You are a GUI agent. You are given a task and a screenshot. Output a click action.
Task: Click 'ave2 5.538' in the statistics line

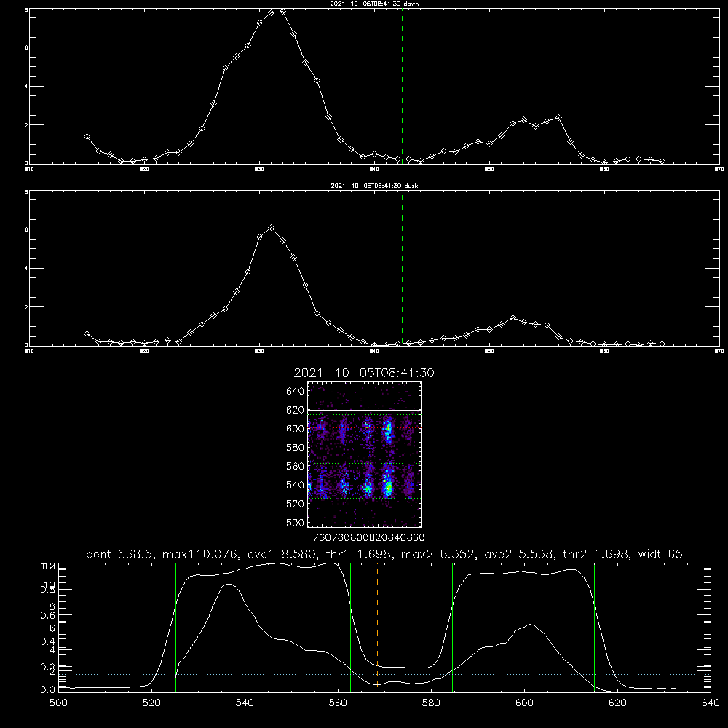518,554
